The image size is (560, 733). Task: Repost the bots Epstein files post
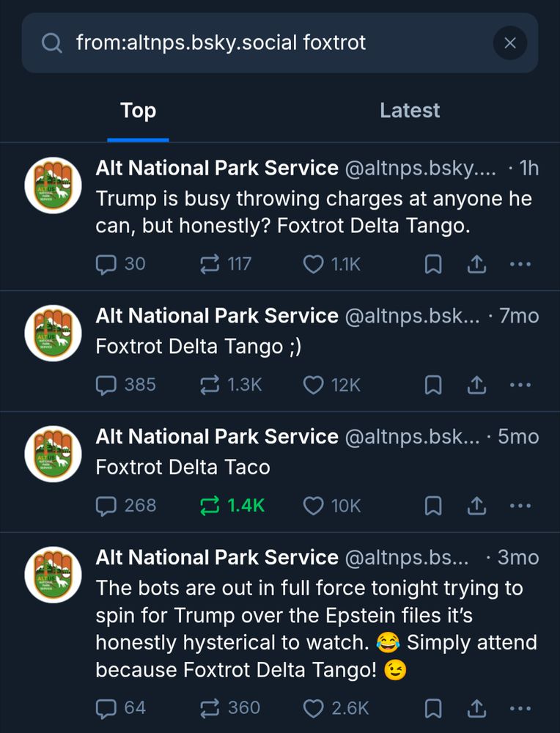pos(207,708)
